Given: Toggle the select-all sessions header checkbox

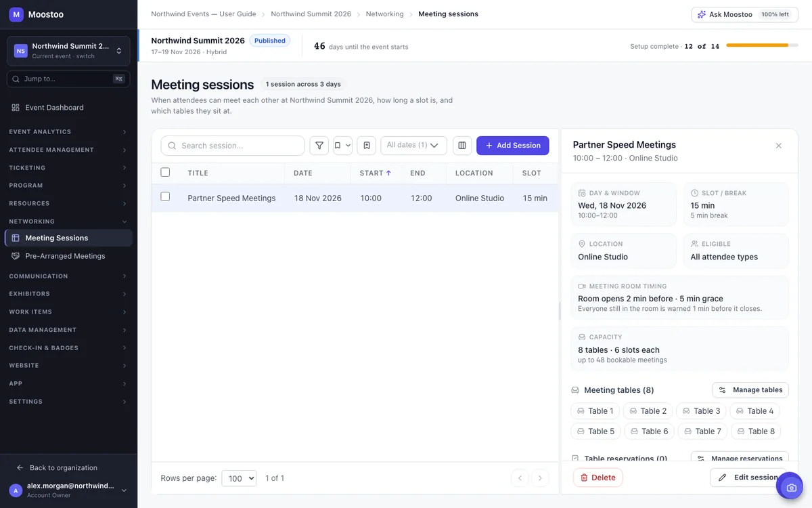Looking at the screenshot, I should coord(165,173).
